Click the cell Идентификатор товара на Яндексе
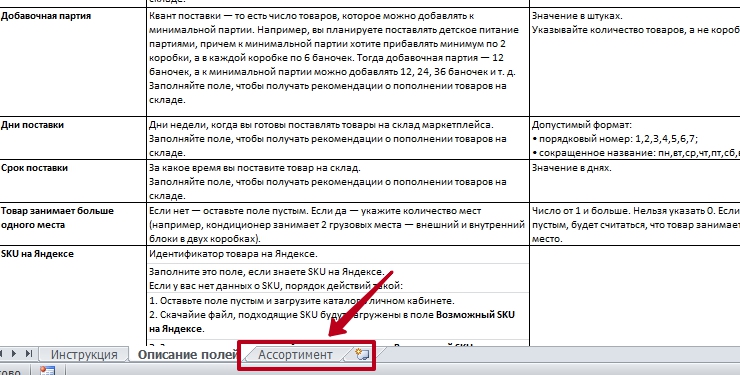 tap(338, 254)
